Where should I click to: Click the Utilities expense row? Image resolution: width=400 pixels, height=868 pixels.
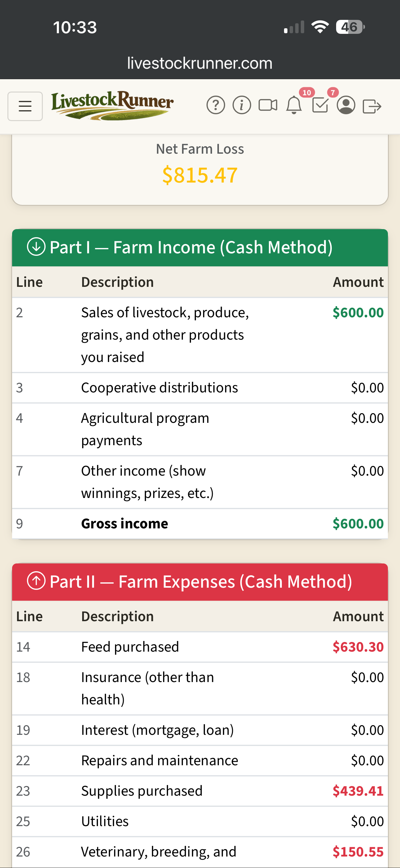tap(200, 821)
